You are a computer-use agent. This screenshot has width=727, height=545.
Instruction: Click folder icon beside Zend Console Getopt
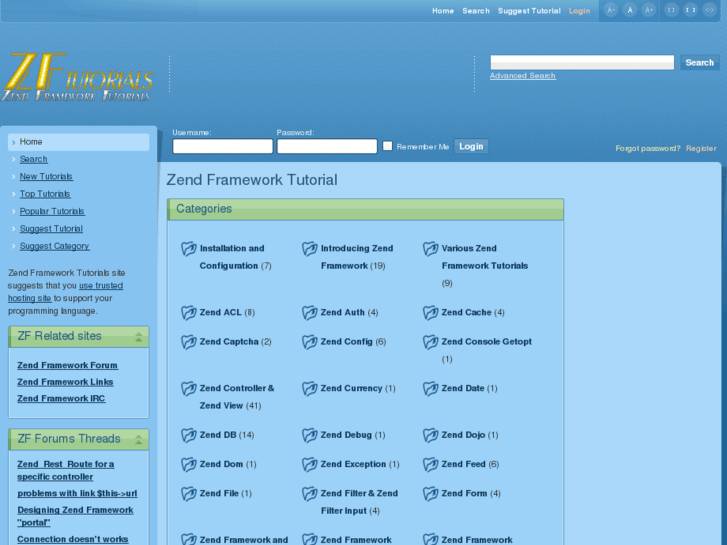pyautogui.click(x=431, y=342)
